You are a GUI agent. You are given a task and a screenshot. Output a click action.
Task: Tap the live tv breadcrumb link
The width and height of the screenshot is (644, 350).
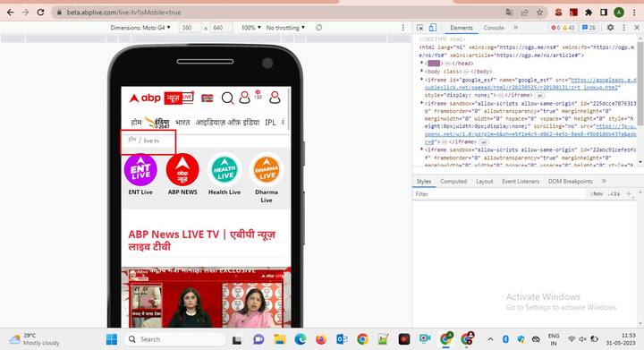click(x=151, y=141)
